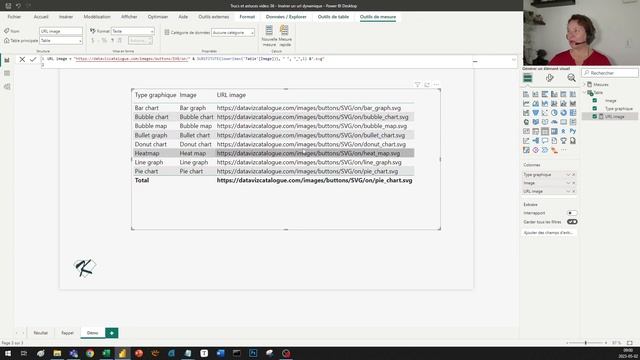Switch to the Modélisation ribbon tab

(x=97, y=17)
